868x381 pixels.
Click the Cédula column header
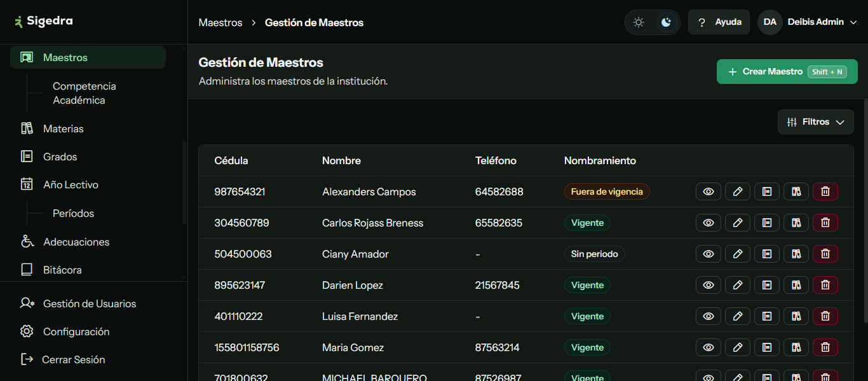(x=231, y=160)
